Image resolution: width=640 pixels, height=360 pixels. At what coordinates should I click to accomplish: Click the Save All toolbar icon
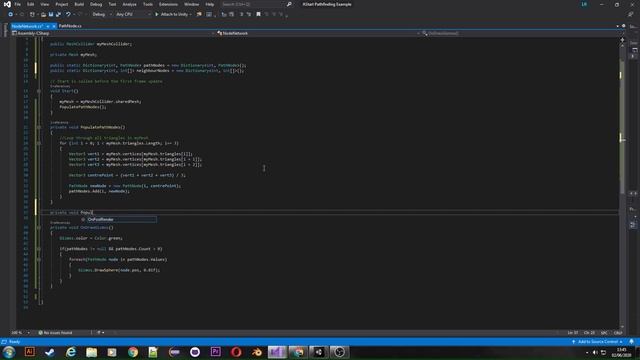58,14
